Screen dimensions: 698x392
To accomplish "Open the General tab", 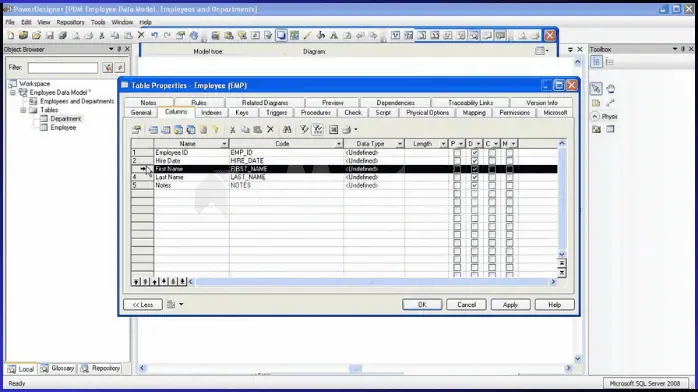I will 141,113.
